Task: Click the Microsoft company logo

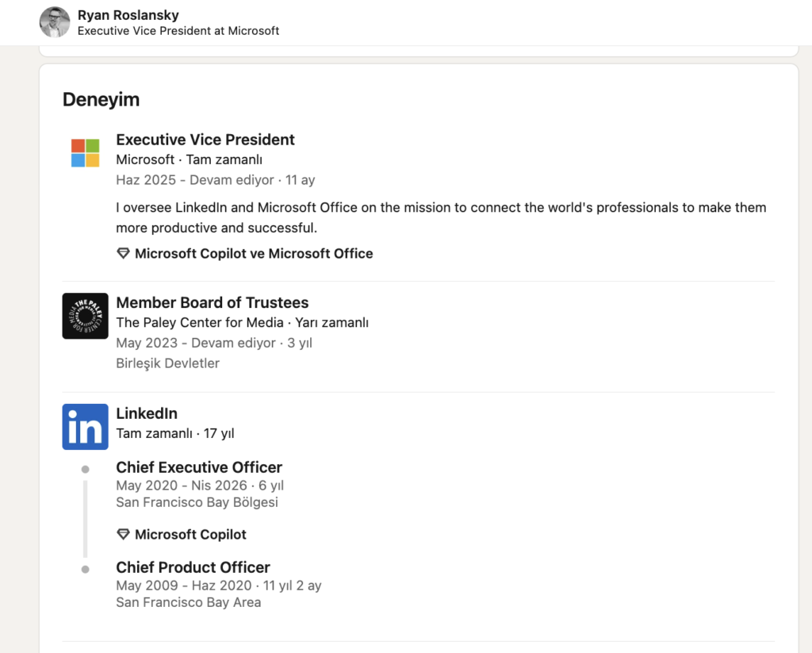Action: (x=85, y=153)
